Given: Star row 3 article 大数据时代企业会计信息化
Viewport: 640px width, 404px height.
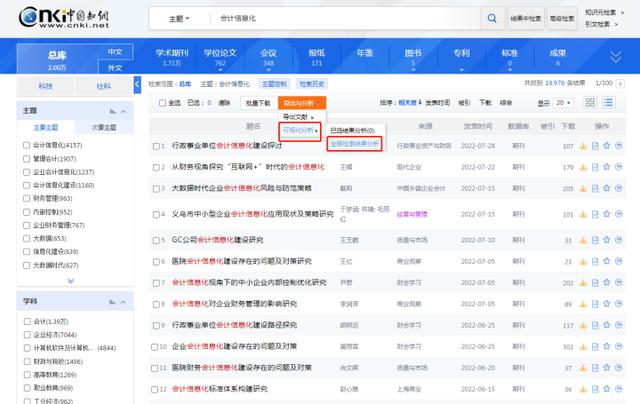Looking at the screenshot, I should (607, 188).
